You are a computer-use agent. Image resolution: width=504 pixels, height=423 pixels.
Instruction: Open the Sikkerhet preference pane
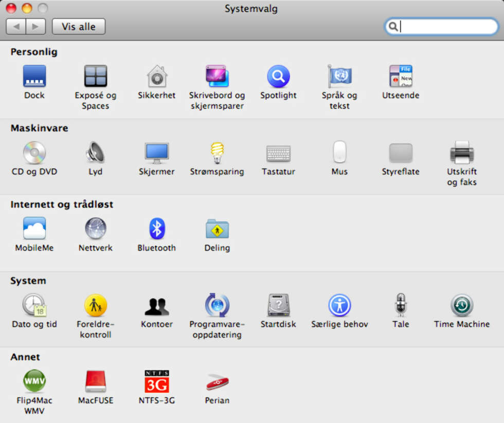pos(157,76)
